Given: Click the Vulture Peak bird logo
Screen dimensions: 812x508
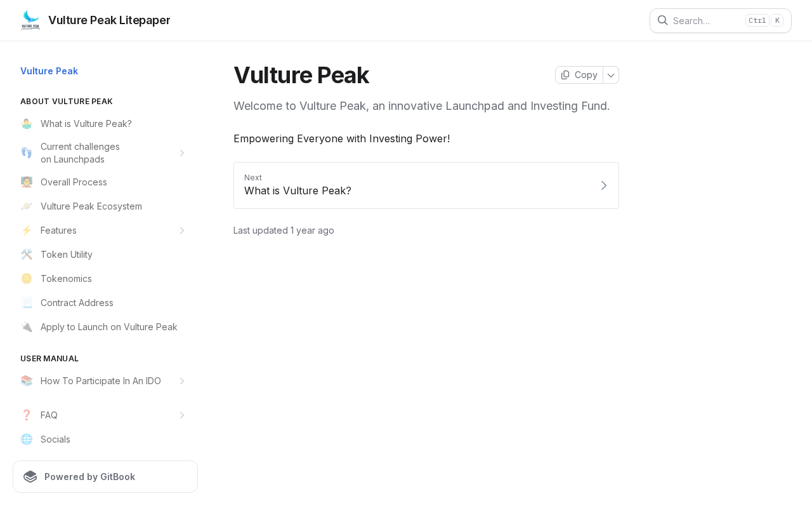Looking at the screenshot, I should pyautogui.click(x=30, y=20).
